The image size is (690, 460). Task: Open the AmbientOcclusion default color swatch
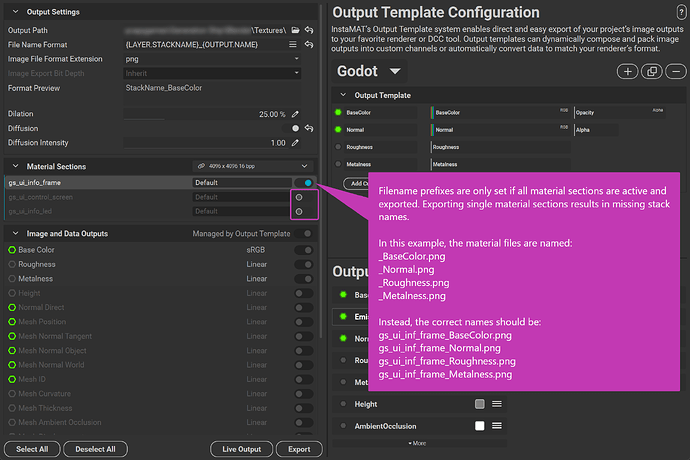480,426
